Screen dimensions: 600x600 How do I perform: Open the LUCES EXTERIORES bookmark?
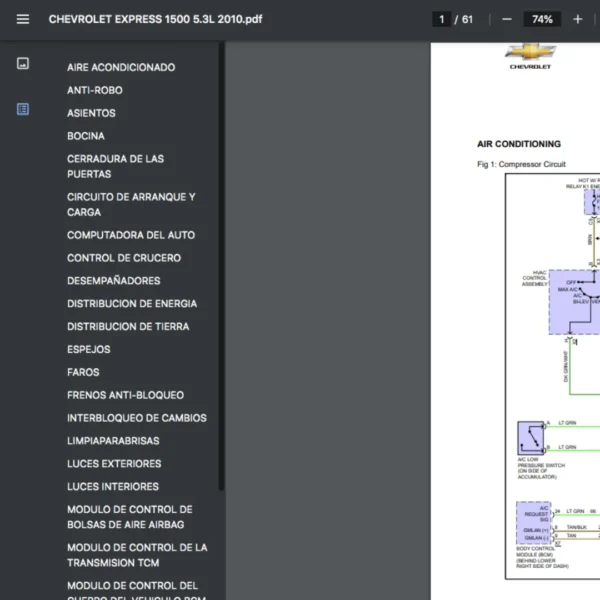coord(114,464)
